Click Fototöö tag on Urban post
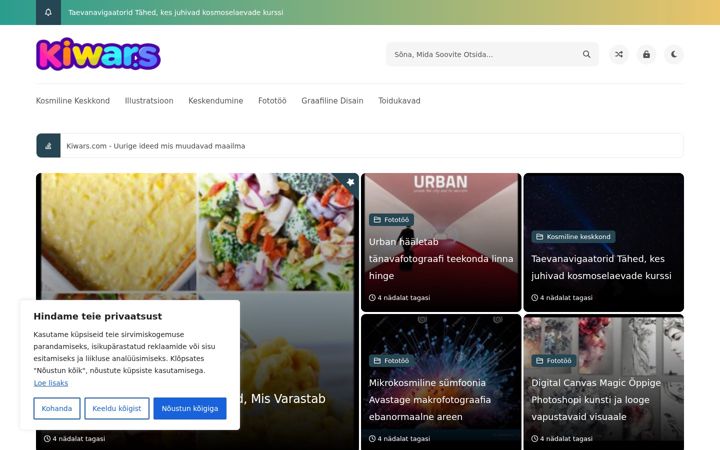 [x=391, y=220]
